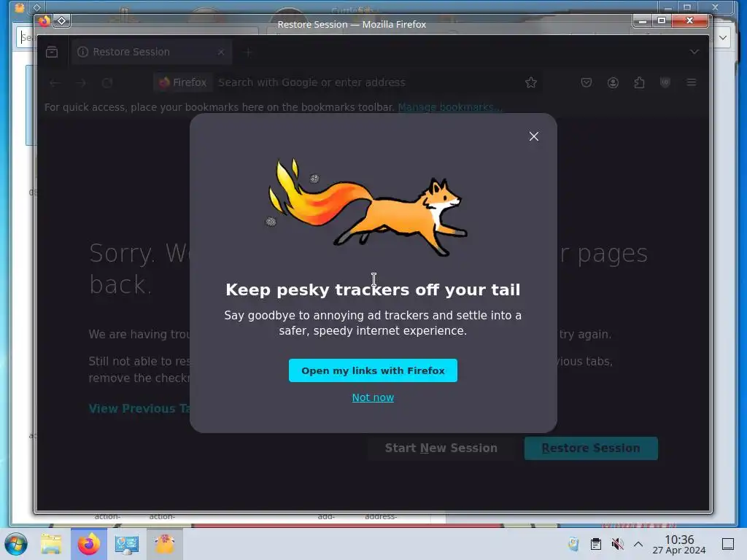747x560 pixels.
Task: Click the update tray icon
Action: [x=573, y=544]
